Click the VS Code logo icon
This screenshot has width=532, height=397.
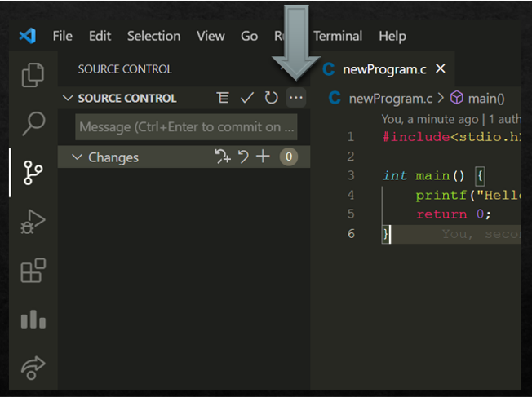click(x=28, y=36)
